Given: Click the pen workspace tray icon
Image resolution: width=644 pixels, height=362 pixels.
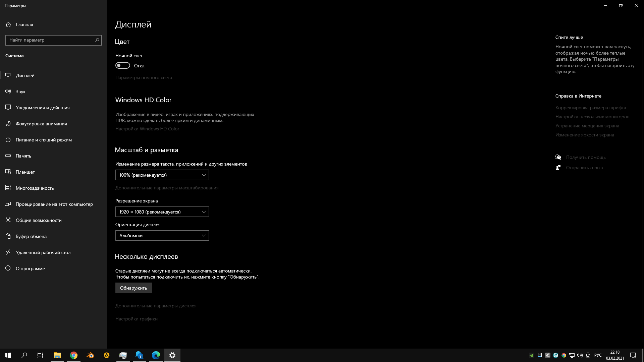Looking at the screenshot, I should [548, 355].
